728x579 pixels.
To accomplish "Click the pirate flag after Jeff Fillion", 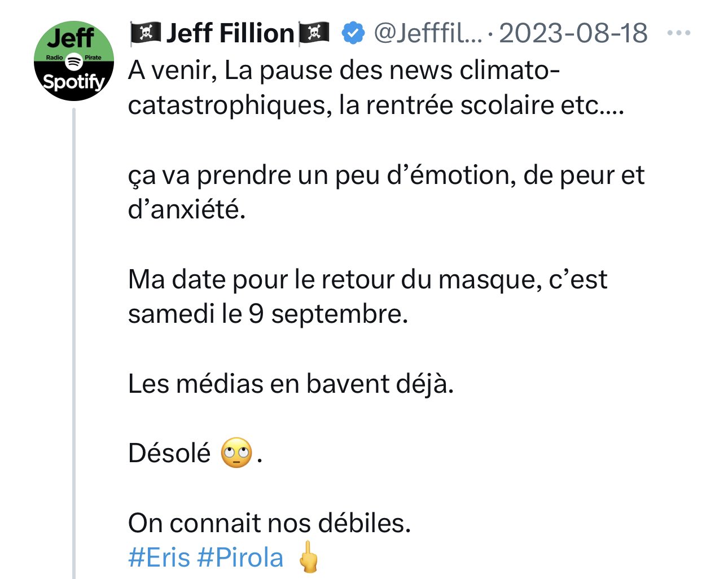I will (314, 33).
